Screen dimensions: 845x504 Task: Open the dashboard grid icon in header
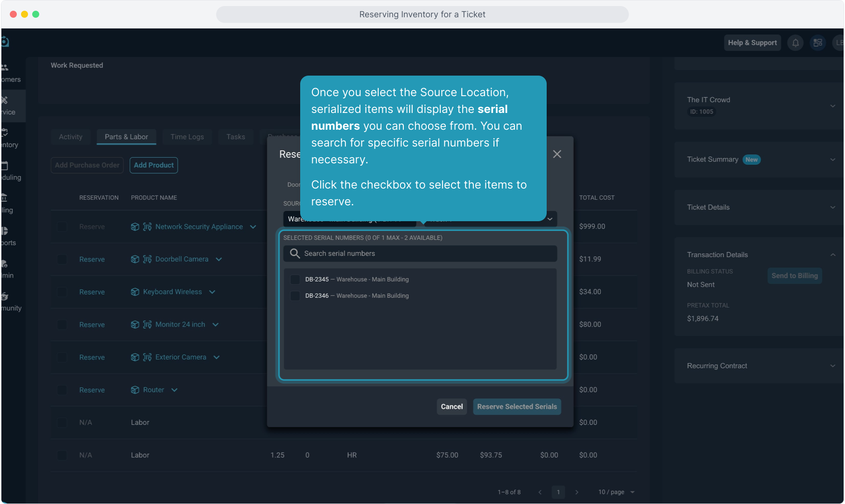tap(817, 43)
